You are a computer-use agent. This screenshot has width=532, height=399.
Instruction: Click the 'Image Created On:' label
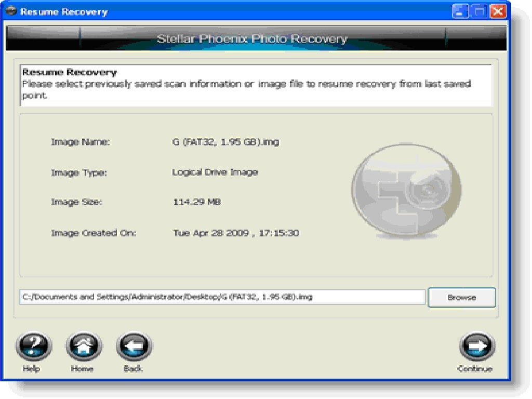(x=94, y=233)
